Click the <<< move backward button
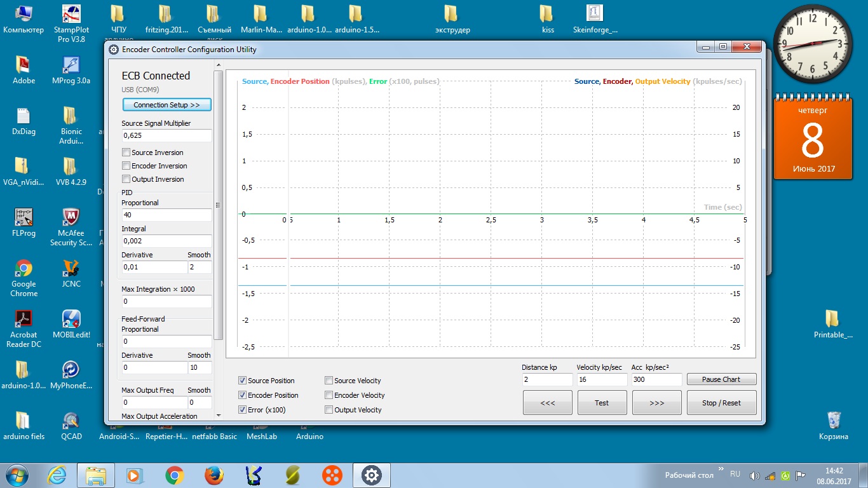868x488 pixels. pyautogui.click(x=548, y=403)
